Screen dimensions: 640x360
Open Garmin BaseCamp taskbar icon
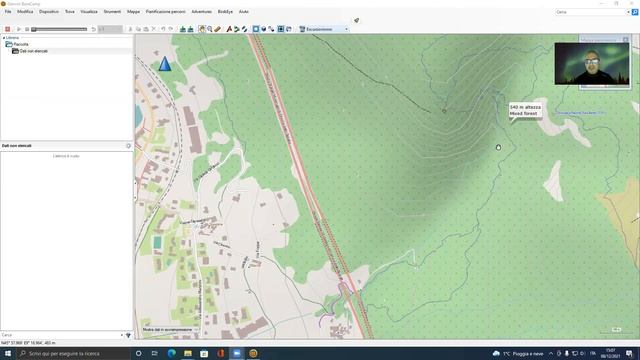pos(253,353)
